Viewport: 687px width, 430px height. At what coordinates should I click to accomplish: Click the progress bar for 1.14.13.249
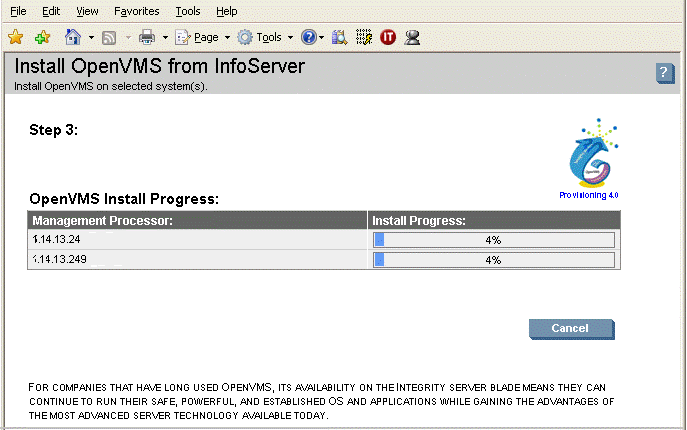click(x=494, y=260)
